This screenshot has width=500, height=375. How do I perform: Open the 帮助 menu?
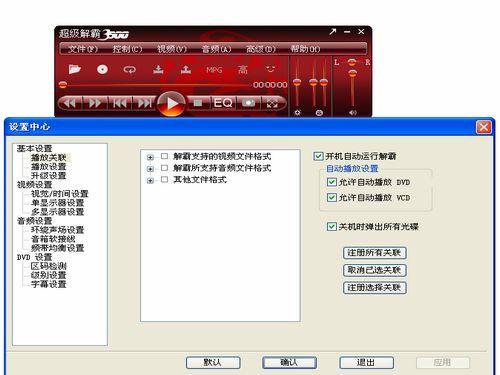[x=305, y=49]
